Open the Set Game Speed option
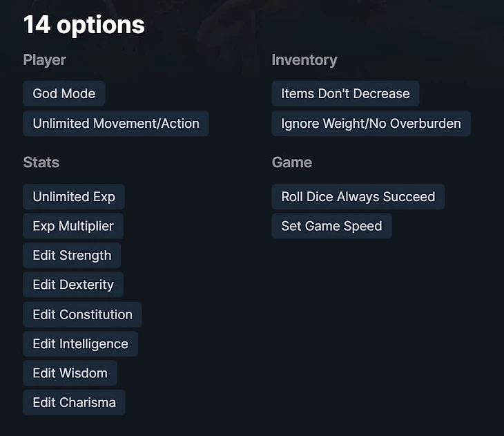 pos(331,226)
